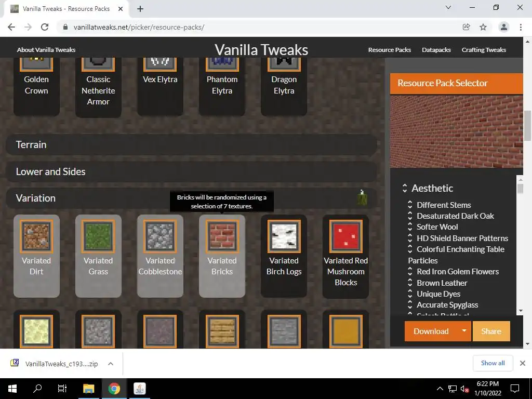
Task: Click reorder arrows beside Different Stems
Action: (x=410, y=205)
